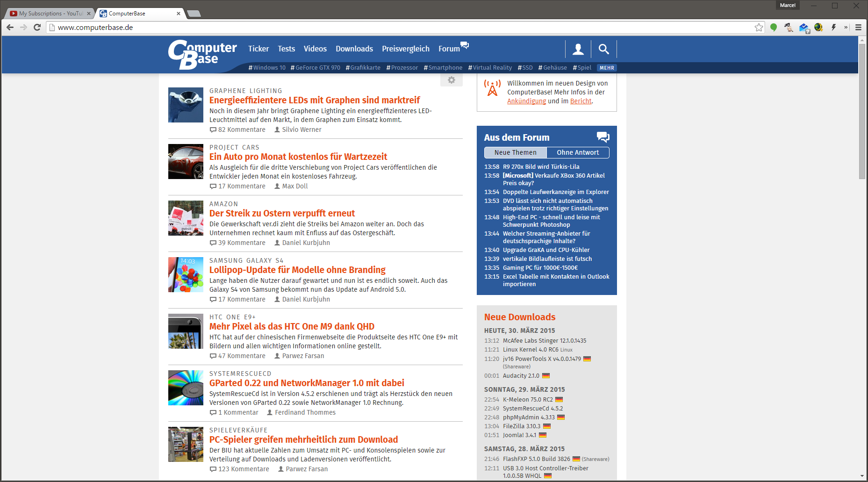
Task: Open forum thread Gaming PC für 1000€-1500€
Action: coord(540,267)
